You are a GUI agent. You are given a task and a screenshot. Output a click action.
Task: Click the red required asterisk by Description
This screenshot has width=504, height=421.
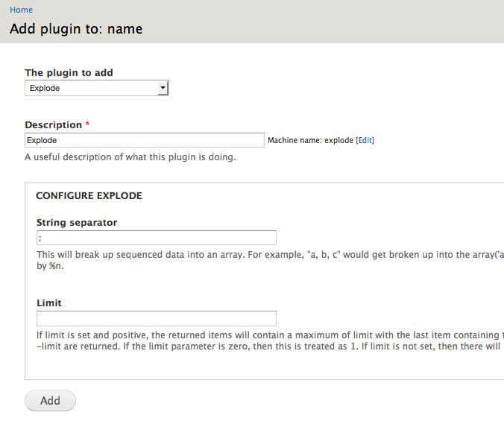tap(87, 124)
